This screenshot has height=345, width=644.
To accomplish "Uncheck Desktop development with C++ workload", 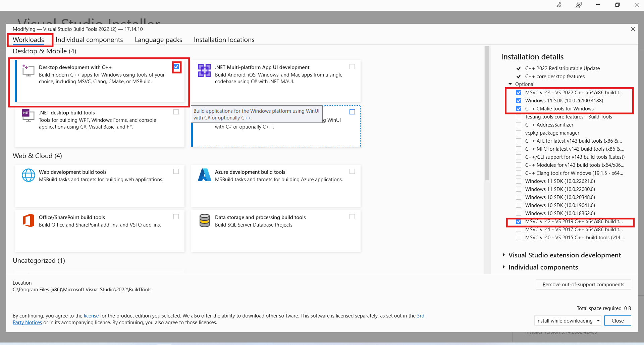I will click(x=176, y=67).
